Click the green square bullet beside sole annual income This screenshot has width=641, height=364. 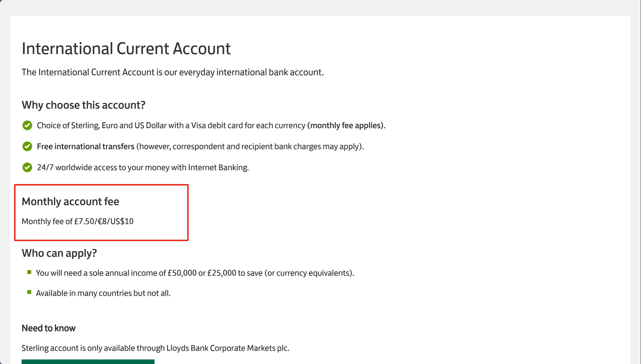(x=29, y=272)
